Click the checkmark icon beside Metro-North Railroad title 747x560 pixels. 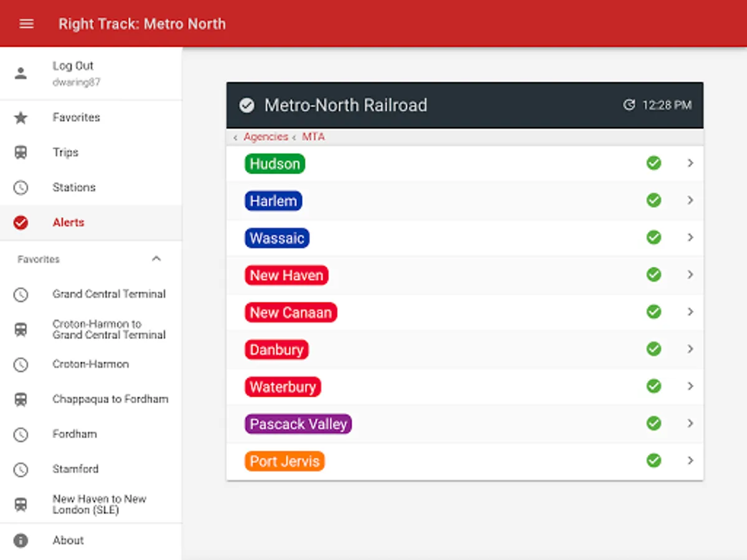pos(247,105)
